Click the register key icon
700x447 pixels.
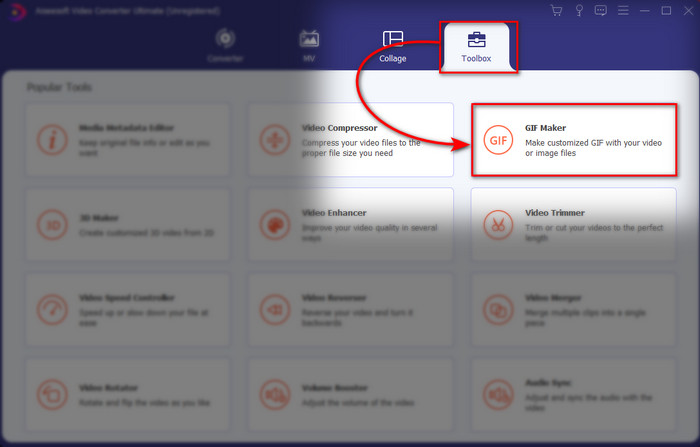(x=579, y=10)
